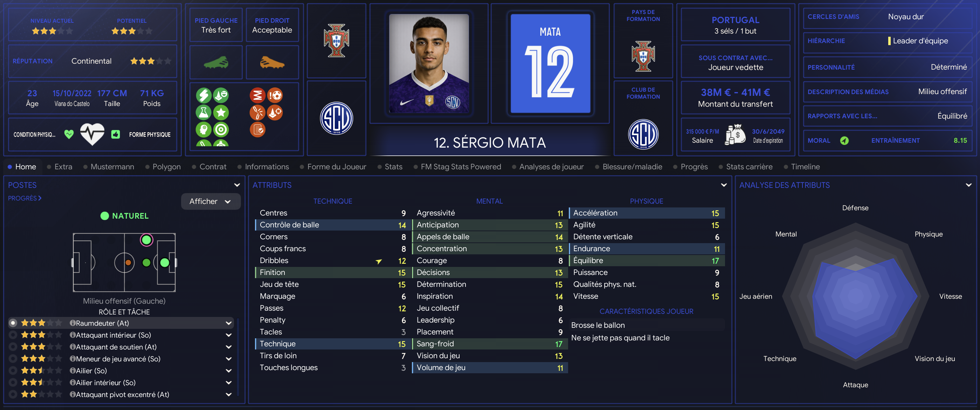Click the green thumbs-up match fitness icon
Viewport: 980px width, 410px height.
(115, 134)
